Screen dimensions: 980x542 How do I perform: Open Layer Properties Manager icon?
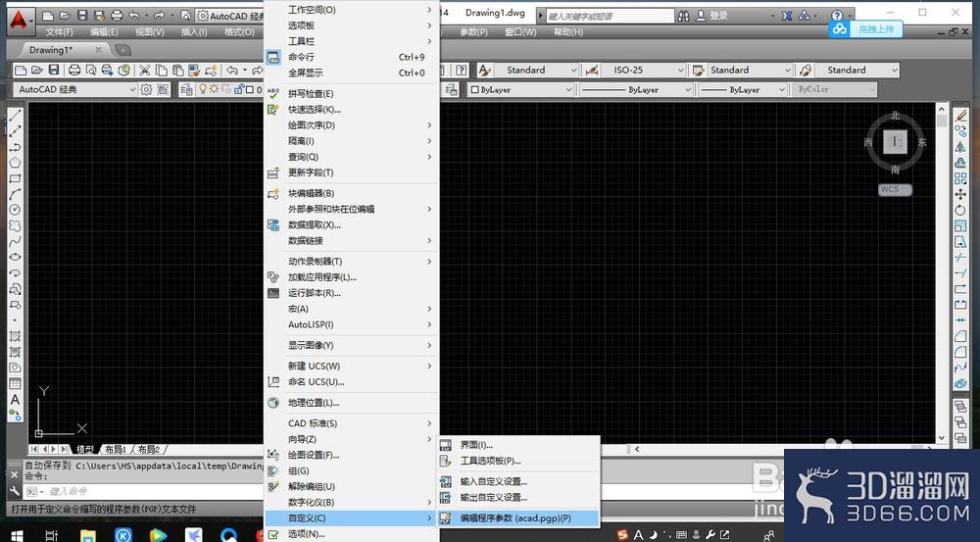click(x=186, y=89)
